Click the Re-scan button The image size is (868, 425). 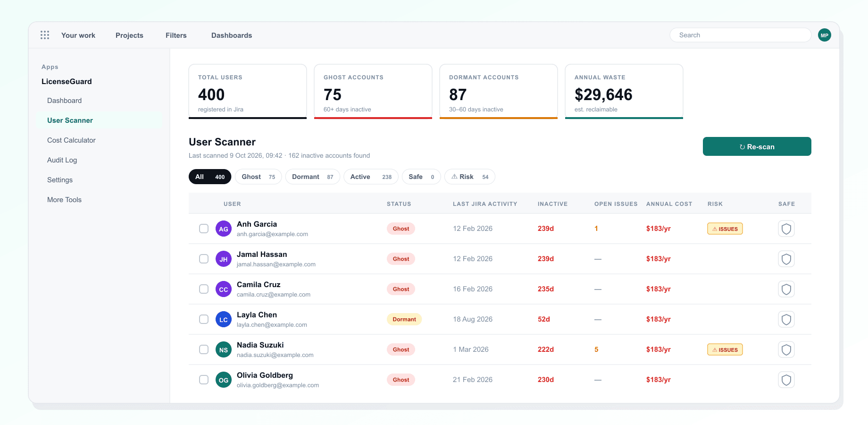(x=757, y=146)
